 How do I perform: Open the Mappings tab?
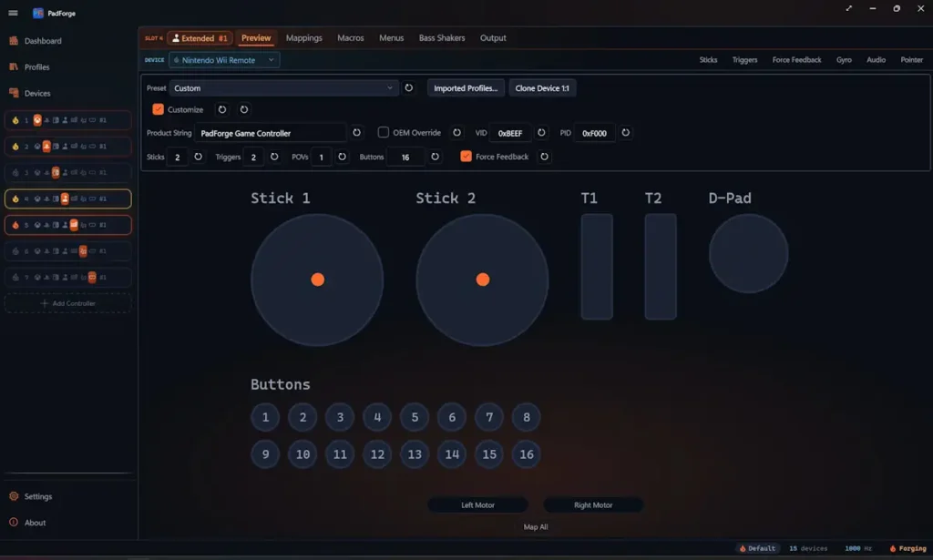pyautogui.click(x=304, y=38)
